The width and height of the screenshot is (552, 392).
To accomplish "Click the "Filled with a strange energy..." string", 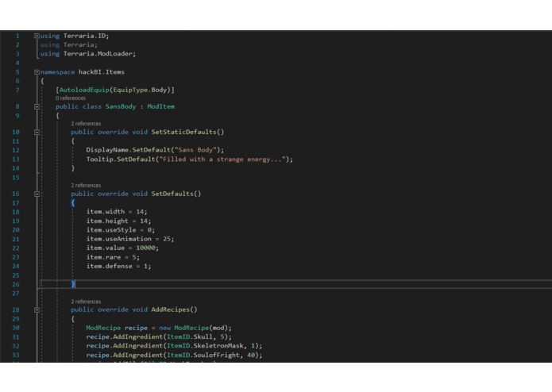I will coord(222,159).
